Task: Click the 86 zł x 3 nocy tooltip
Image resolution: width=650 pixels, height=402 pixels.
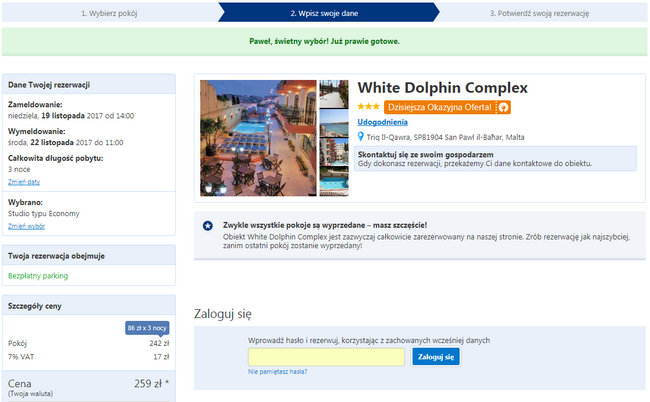Action: (147, 328)
